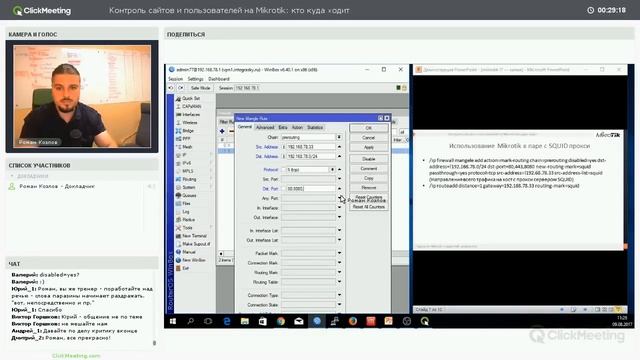Screen dimensions: 640x360
Task: Click the undo arrow in the WinBox toolbar
Action: [171, 88]
